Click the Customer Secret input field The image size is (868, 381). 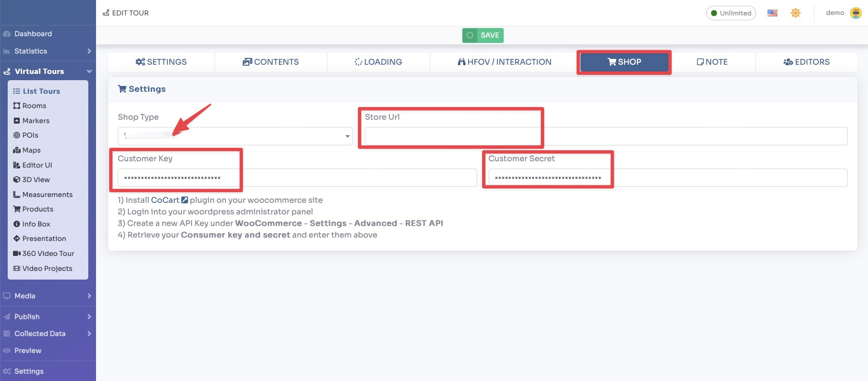[668, 178]
